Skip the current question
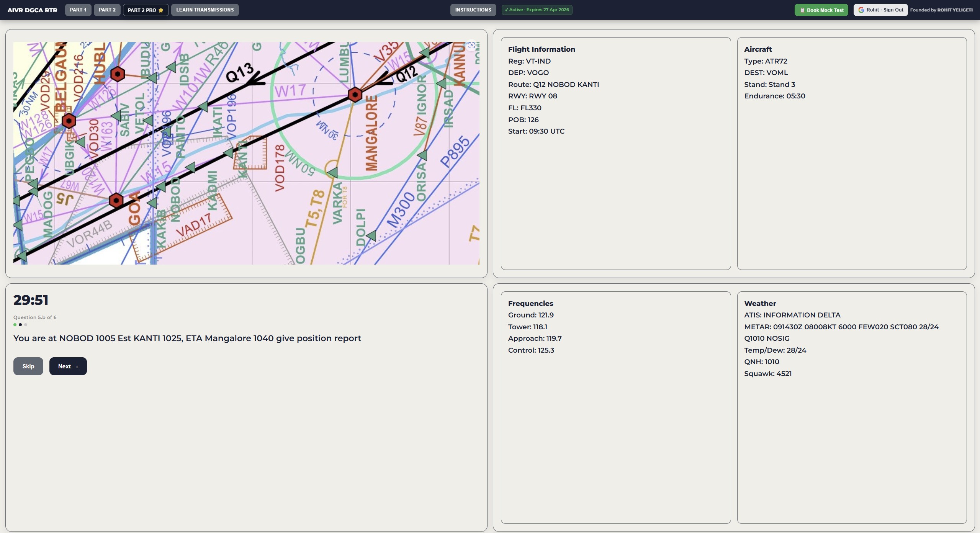This screenshot has width=980, height=533. [28, 366]
